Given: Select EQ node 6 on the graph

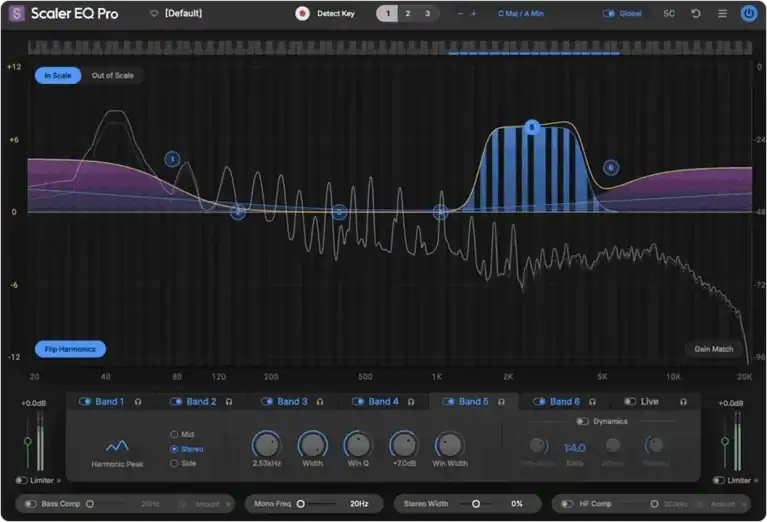Looking at the screenshot, I should coord(610,168).
